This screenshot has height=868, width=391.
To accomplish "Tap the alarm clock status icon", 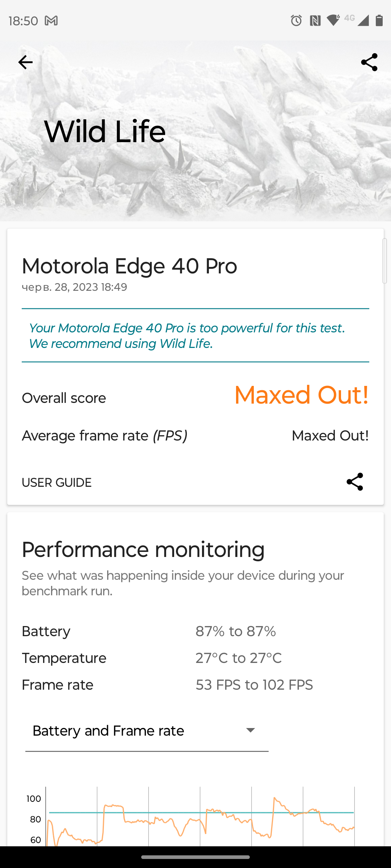I will point(296,21).
